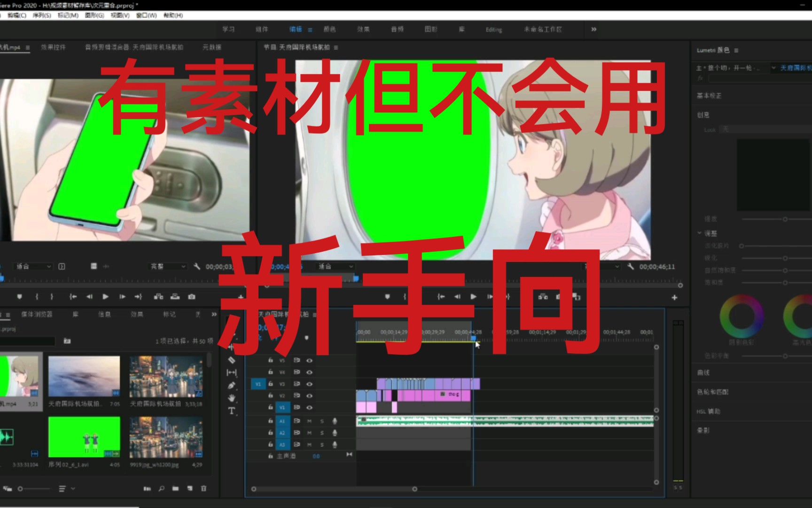This screenshot has height=508, width=812.
Task: Open the 序列(S) menu
Action: [42, 16]
